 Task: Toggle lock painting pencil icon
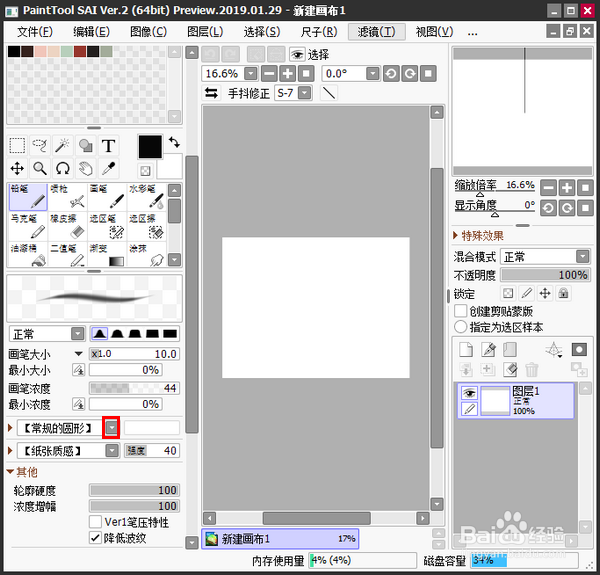(527, 293)
